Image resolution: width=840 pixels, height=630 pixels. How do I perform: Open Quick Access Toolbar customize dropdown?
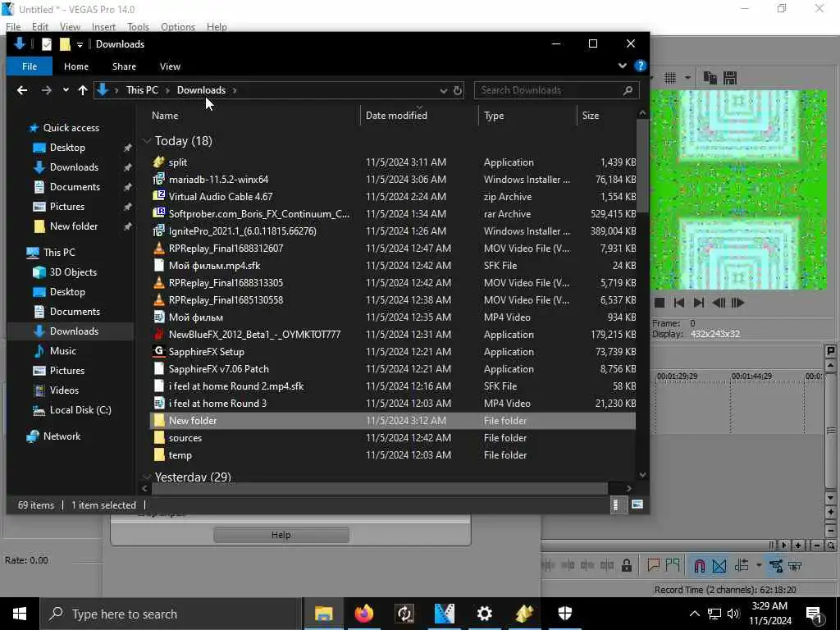pyautogui.click(x=80, y=44)
